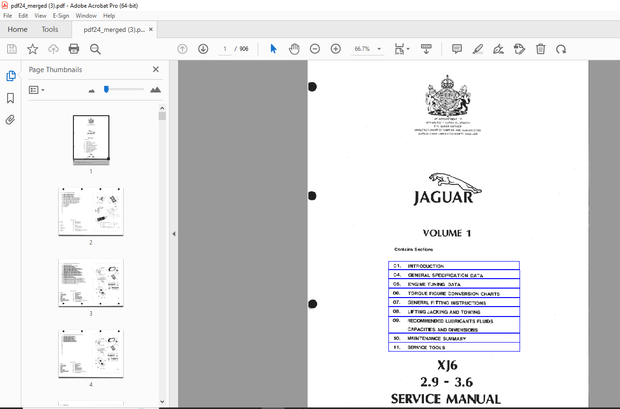The height and width of the screenshot is (409, 620).
Task: Save the file with the floppy disk icon
Action: click(12, 49)
